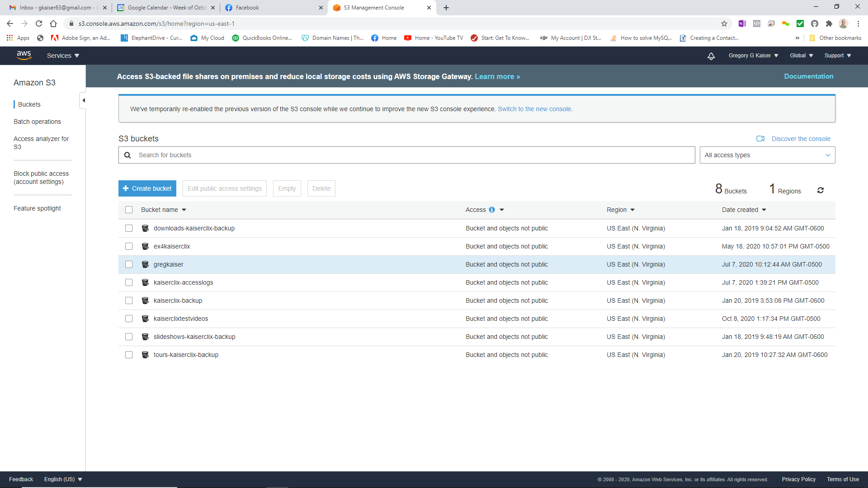Refresh the bucket list with the reload icon
Screen dimensions: 868x488
[821, 190]
